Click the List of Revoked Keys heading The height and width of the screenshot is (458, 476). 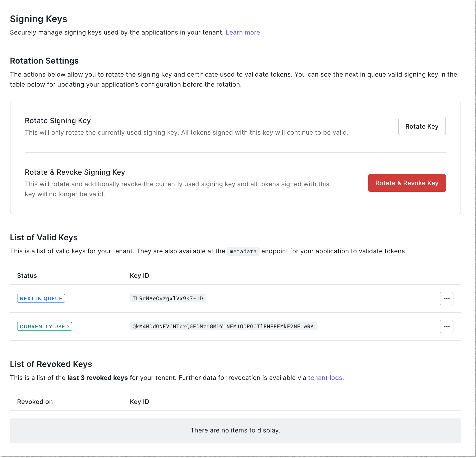pos(51,364)
